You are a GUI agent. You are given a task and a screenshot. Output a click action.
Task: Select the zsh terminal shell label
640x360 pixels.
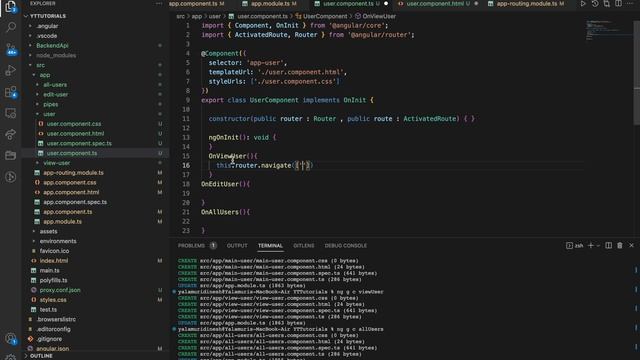[x=575, y=245]
